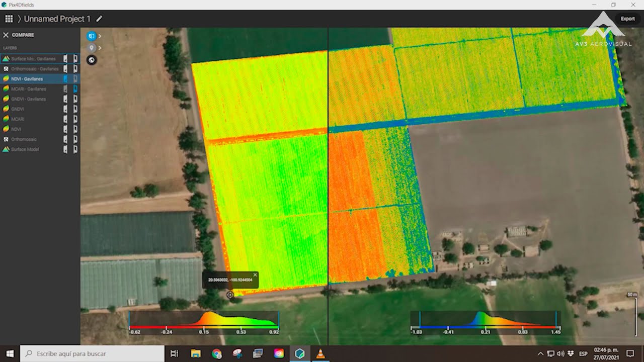
Task: Select the NDVI - Gavilanes layer
Action: point(27,79)
